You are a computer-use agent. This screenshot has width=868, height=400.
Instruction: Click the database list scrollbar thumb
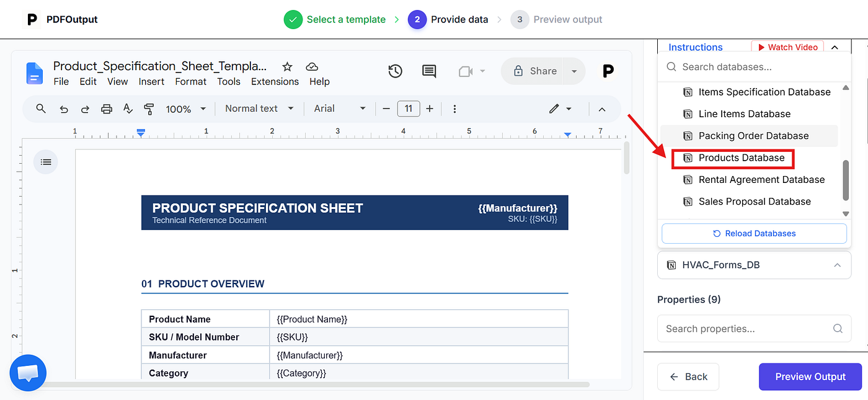(x=846, y=180)
